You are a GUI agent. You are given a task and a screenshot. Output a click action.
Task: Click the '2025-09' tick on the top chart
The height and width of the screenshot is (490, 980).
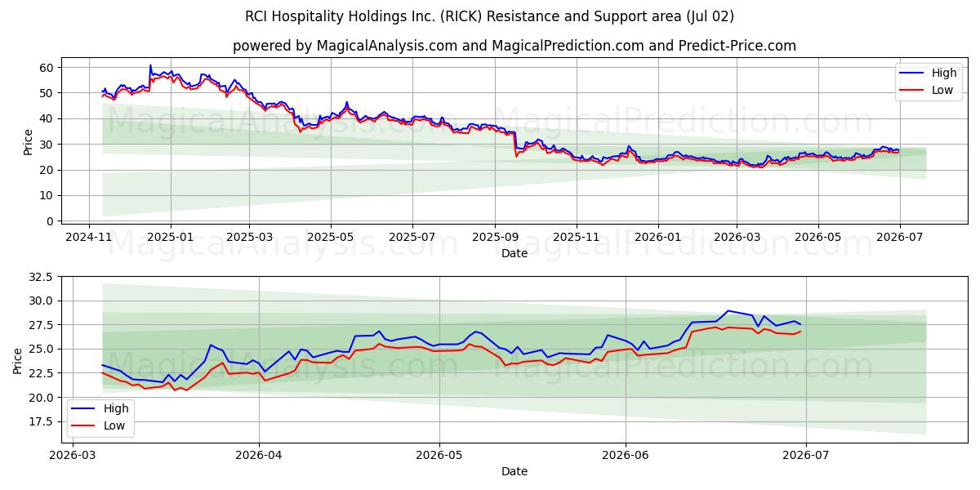point(494,237)
